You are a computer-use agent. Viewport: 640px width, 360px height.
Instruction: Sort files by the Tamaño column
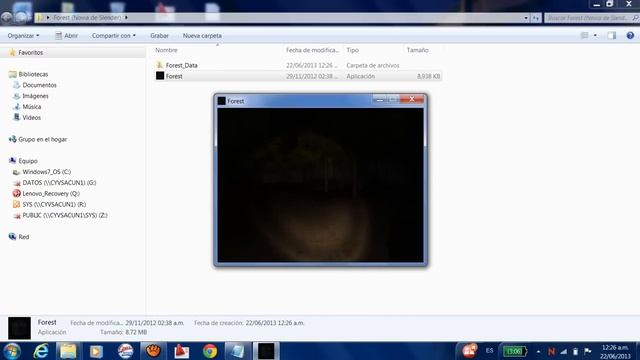coord(418,50)
